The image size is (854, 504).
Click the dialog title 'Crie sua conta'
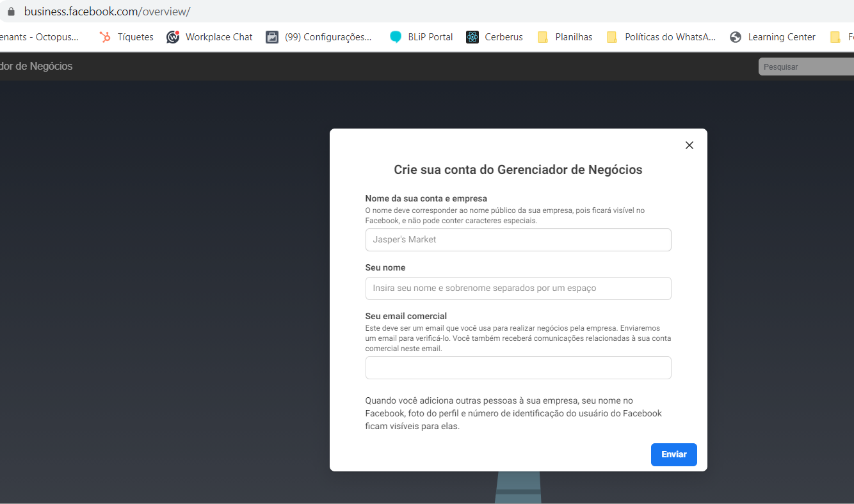tap(518, 170)
